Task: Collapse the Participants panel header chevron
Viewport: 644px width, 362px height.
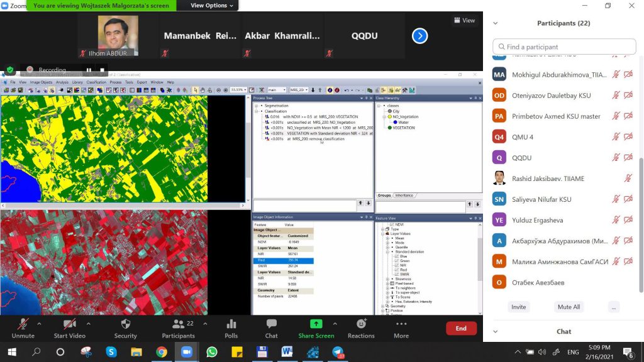Action: click(x=496, y=23)
